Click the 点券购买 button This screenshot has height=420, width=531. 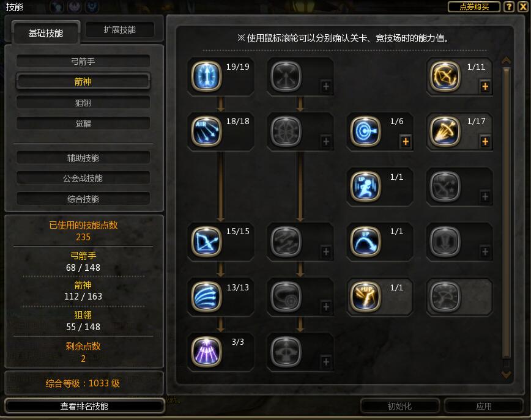(x=473, y=7)
